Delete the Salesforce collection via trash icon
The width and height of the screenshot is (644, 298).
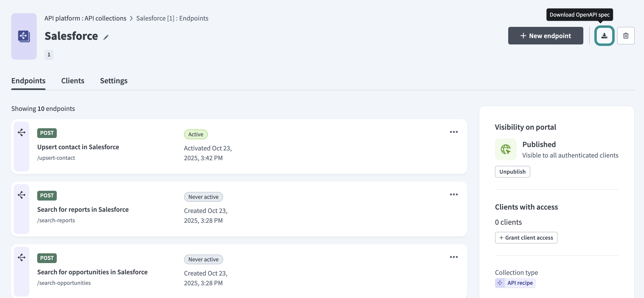[626, 36]
